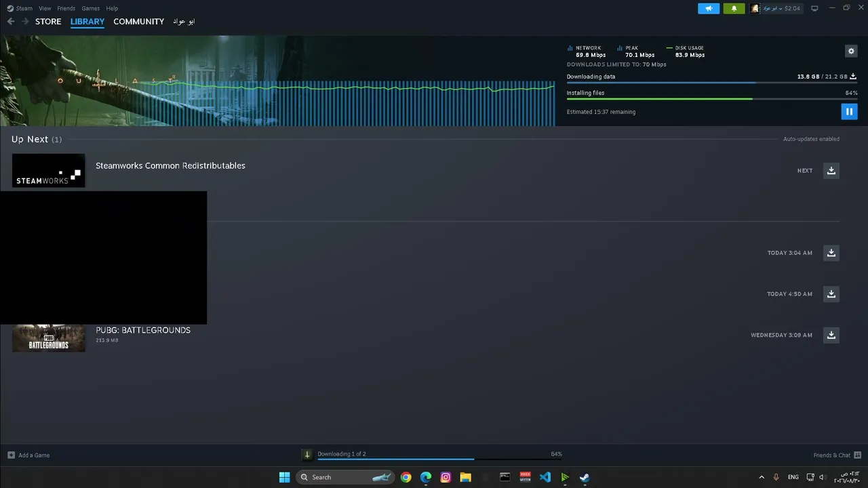
Task: Open the Steam announcements megaphone button
Action: pyautogui.click(x=709, y=8)
